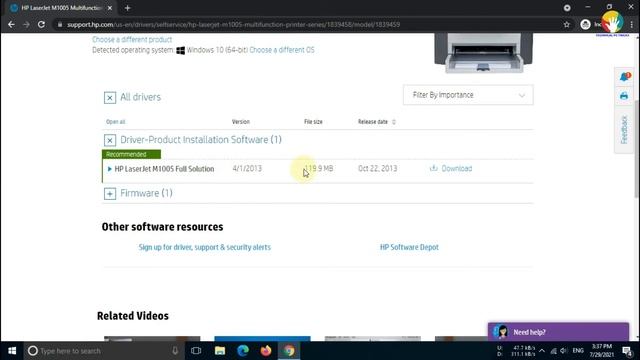640x360 pixels.
Task: Click the printer icon on right sidebar
Action: 624,96
